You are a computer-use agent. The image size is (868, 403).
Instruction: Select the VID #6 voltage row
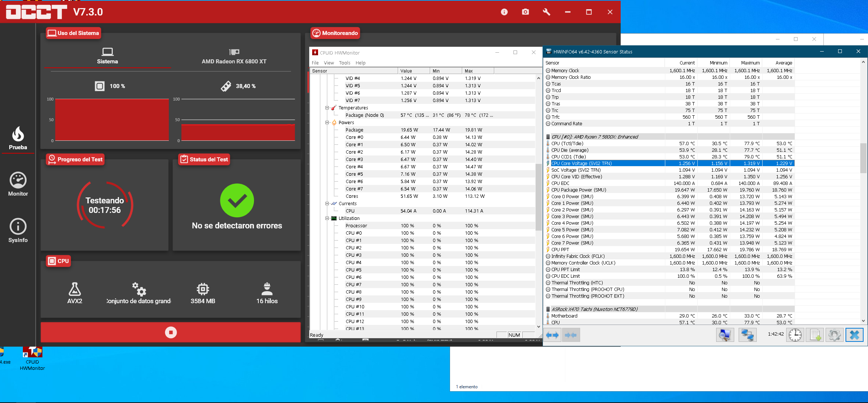click(x=422, y=93)
